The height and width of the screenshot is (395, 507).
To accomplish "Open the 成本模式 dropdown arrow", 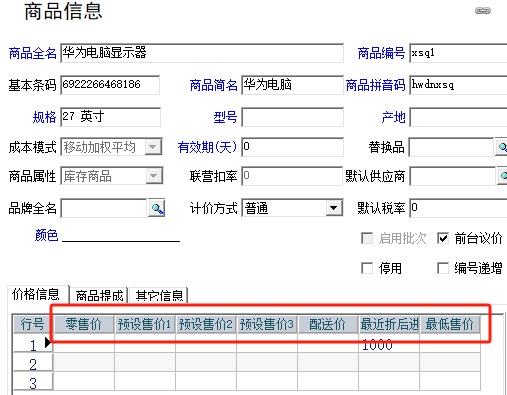I will [x=153, y=147].
